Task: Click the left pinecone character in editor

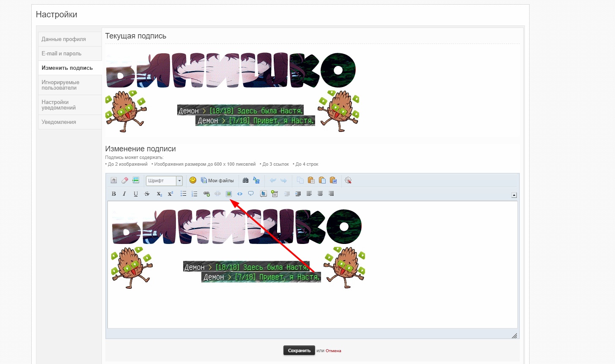Action: 132,268
